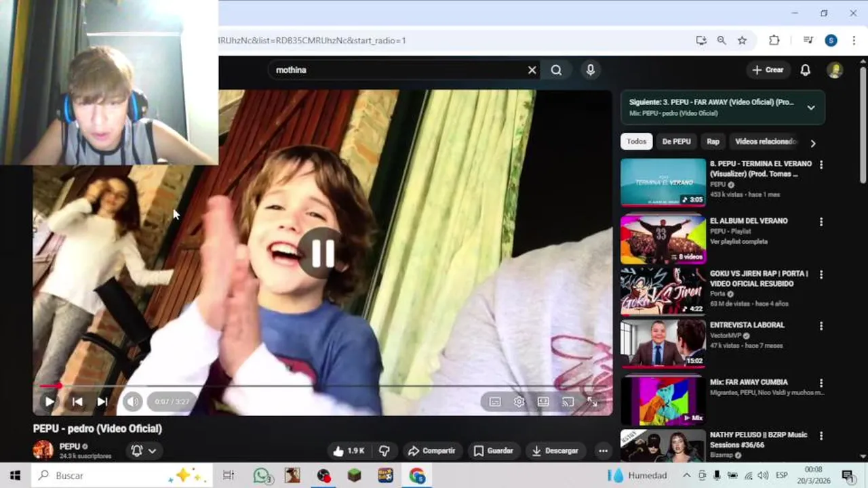
Task: Start voice search with the microphone icon
Action: tap(591, 70)
